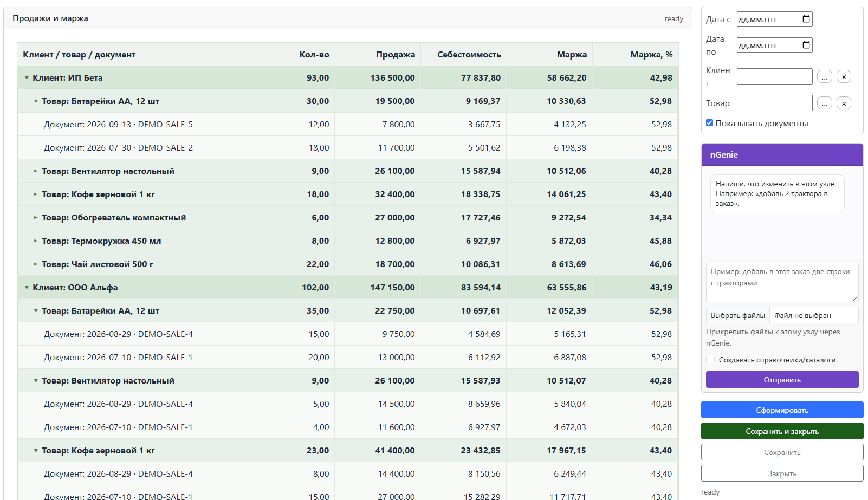Open Товар selection ellipsis button
The image size is (868, 500).
point(824,103)
